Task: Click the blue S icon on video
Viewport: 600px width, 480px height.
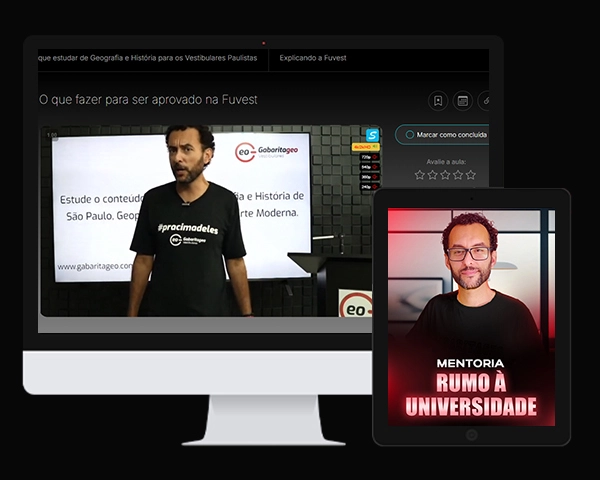Action: (x=372, y=135)
